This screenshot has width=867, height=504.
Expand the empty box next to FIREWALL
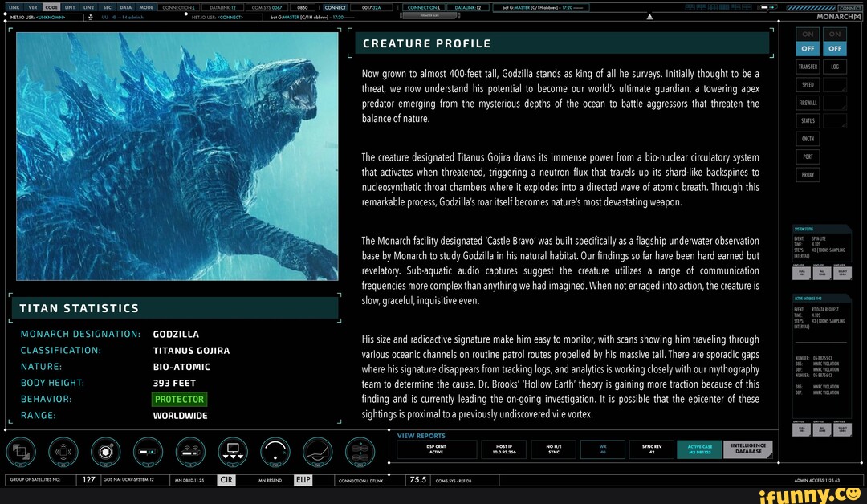point(835,103)
